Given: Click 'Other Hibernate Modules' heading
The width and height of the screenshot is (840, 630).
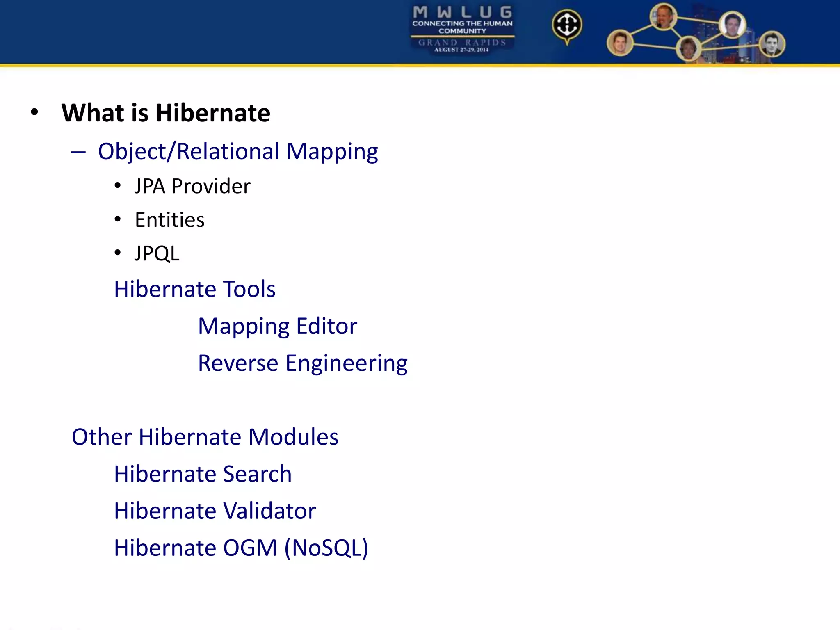Looking at the screenshot, I should pyautogui.click(x=205, y=436).
